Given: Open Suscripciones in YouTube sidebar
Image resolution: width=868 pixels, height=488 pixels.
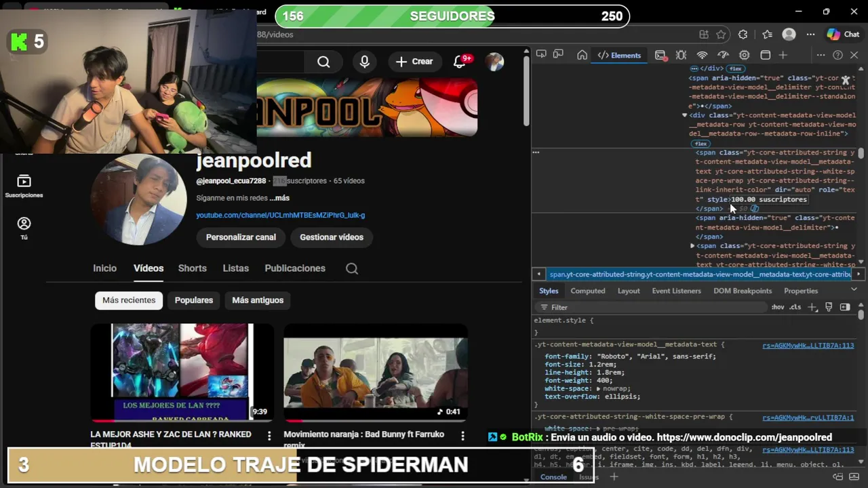Looking at the screenshot, I should coord(24,186).
